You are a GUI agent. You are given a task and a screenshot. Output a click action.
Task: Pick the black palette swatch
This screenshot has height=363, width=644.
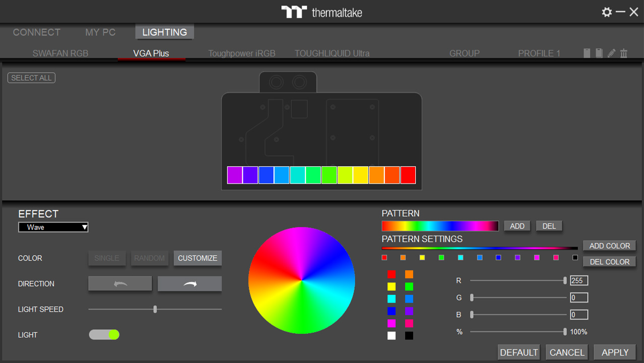click(x=409, y=335)
